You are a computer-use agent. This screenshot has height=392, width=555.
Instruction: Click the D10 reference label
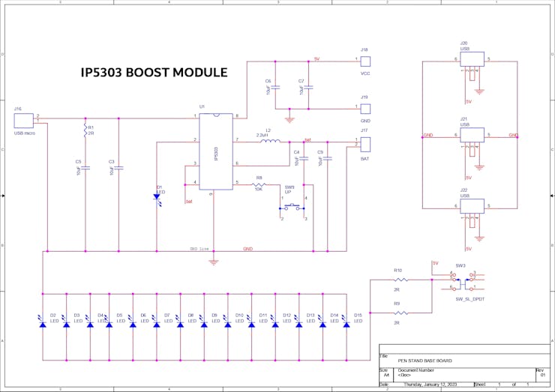240,316
